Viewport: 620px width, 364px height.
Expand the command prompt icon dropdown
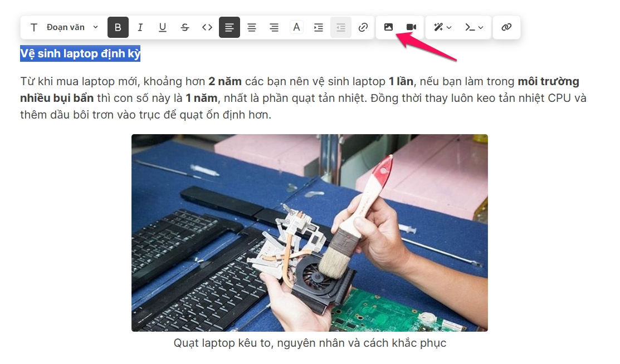pyautogui.click(x=474, y=27)
